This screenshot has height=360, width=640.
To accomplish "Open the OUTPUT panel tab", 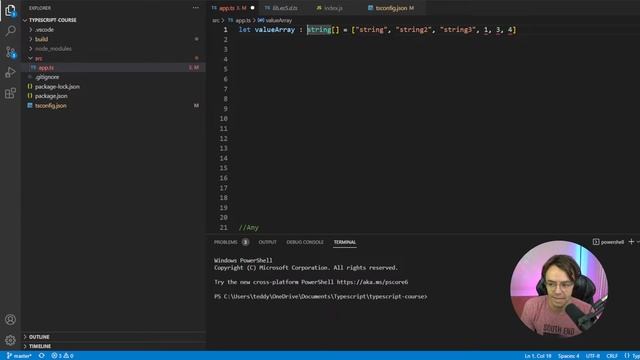I will (x=267, y=242).
